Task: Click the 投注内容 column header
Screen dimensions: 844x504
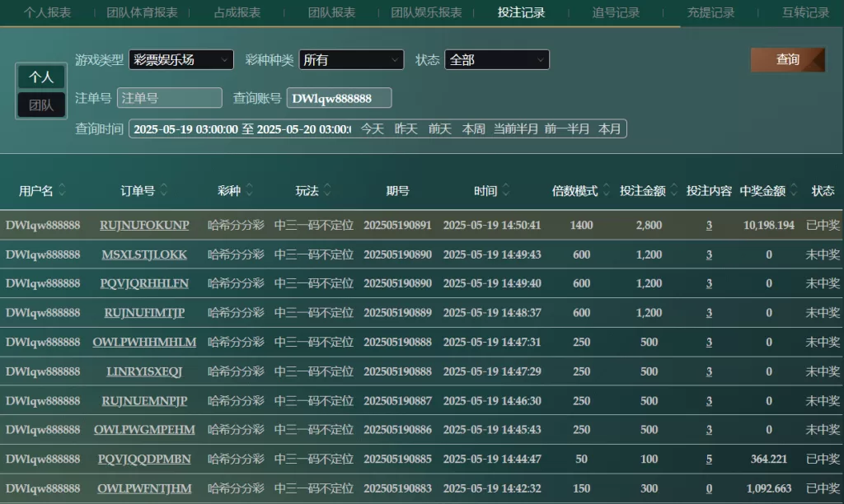Action: coord(709,191)
